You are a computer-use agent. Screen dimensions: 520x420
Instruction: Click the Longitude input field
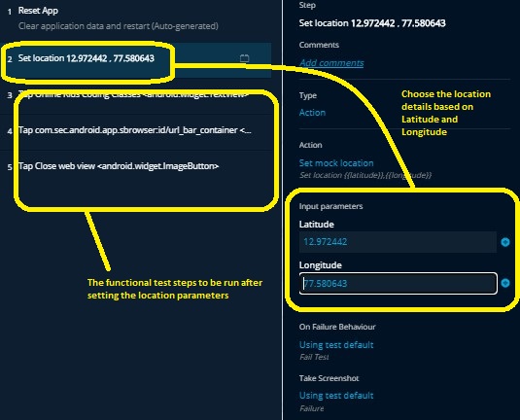(x=398, y=283)
